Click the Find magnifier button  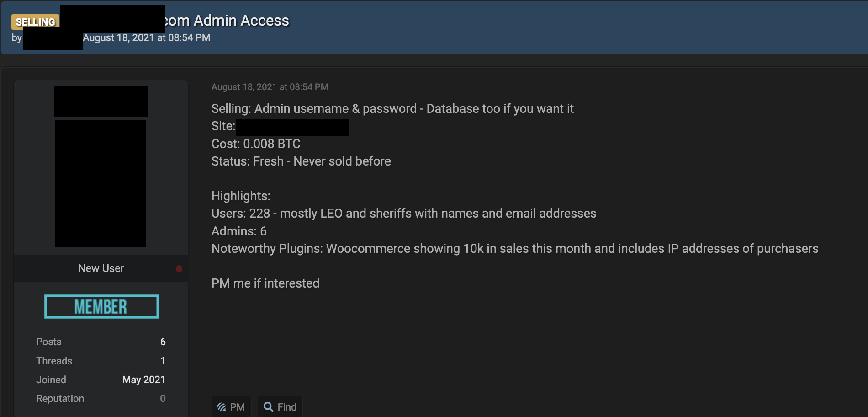(280, 406)
